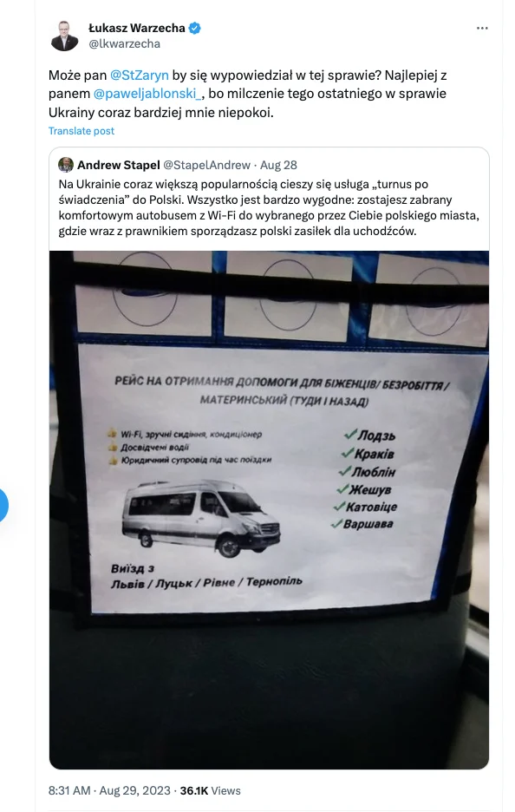Image resolution: width=515 pixels, height=812 pixels.
Task: Click the Łukasz Warzecha display name
Action: 137,28
